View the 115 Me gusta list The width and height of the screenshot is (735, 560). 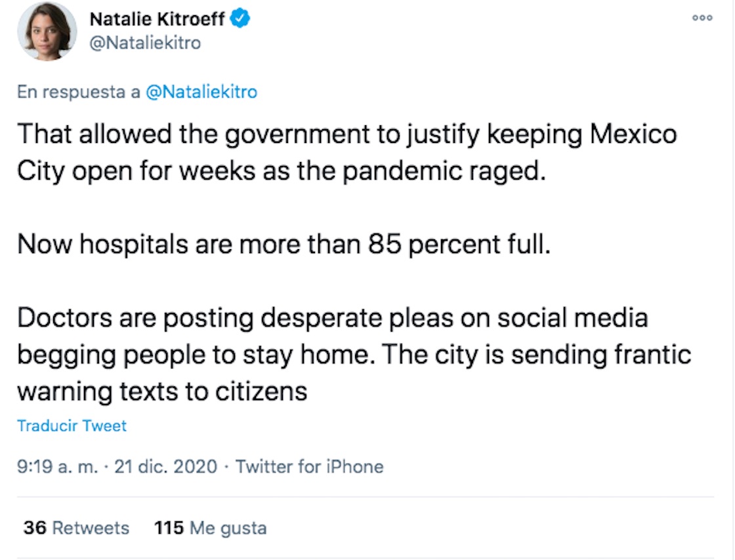click(x=211, y=528)
